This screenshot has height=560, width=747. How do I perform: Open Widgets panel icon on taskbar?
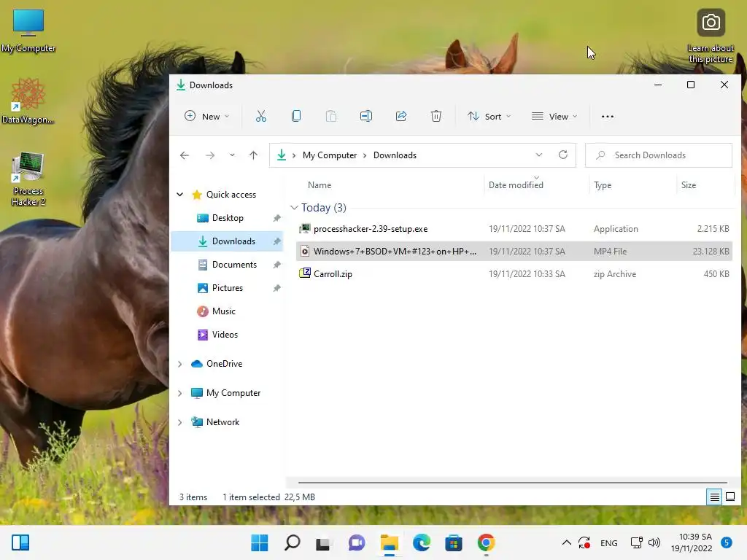tap(20, 542)
